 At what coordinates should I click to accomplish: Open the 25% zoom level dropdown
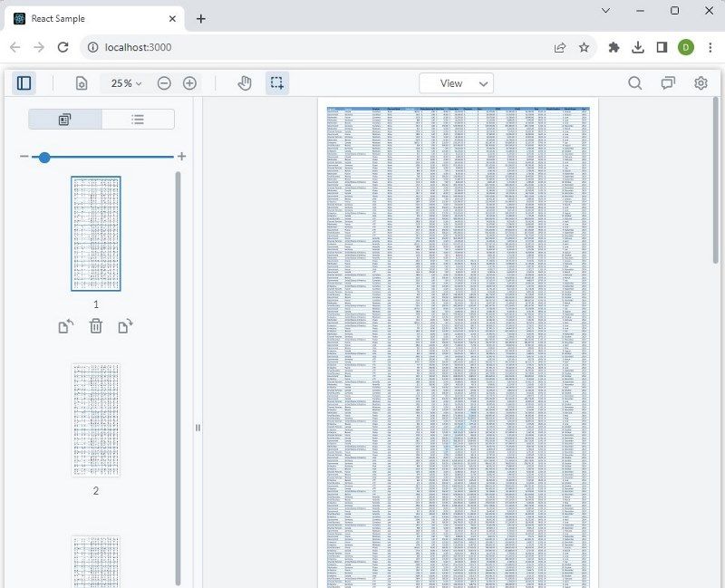126,83
